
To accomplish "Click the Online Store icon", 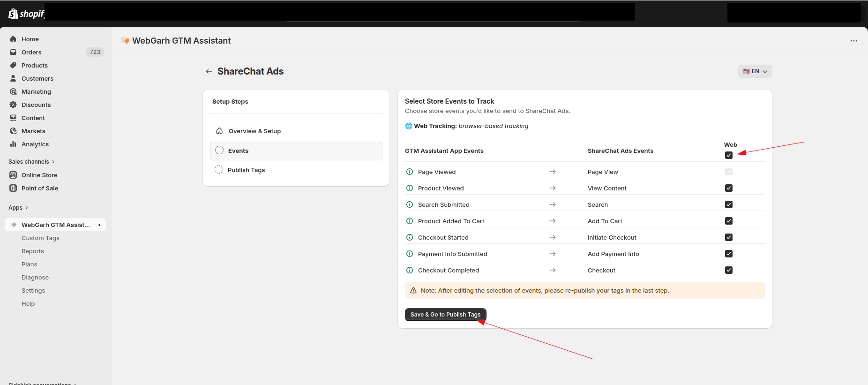I will point(13,175).
